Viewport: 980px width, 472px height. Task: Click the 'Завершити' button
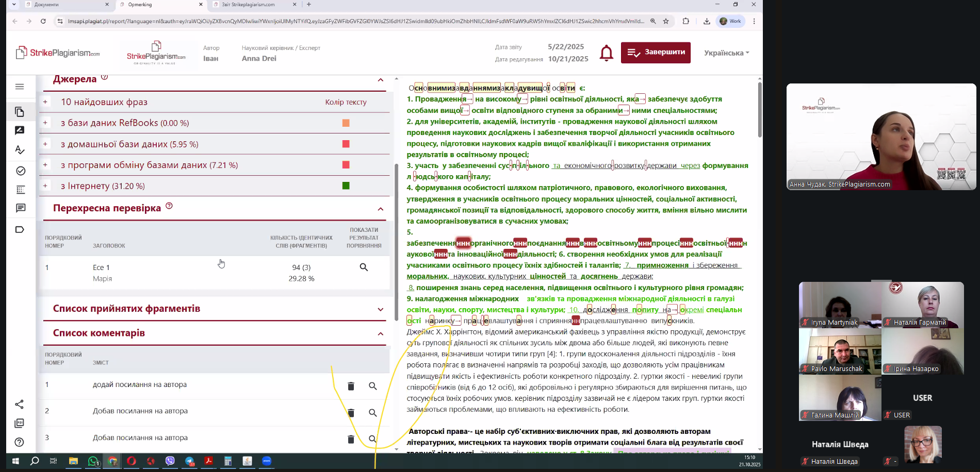pyautogui.click(x=656, y=53)
